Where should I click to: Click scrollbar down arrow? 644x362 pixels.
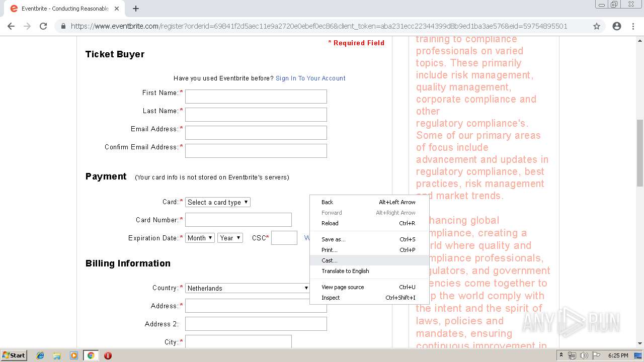pos(640,344)
